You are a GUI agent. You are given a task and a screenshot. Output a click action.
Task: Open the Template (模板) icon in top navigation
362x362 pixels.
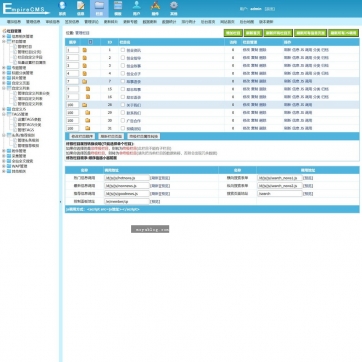tap(118, 8)
